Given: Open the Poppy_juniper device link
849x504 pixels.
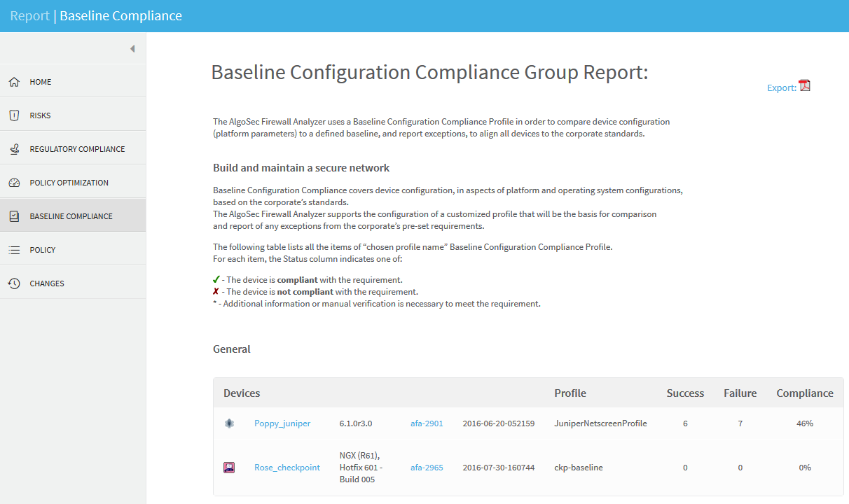Looking at the screenshot, I should click(282, 423).
